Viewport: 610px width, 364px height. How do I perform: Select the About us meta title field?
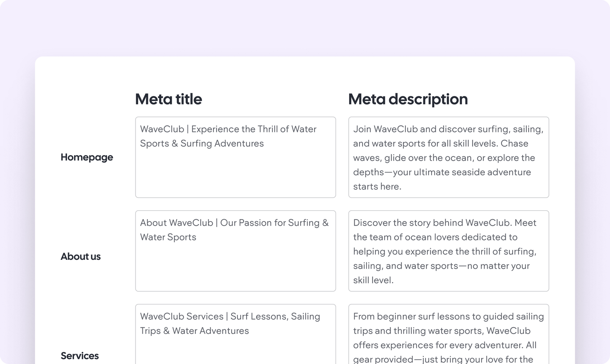pos(235,251)
